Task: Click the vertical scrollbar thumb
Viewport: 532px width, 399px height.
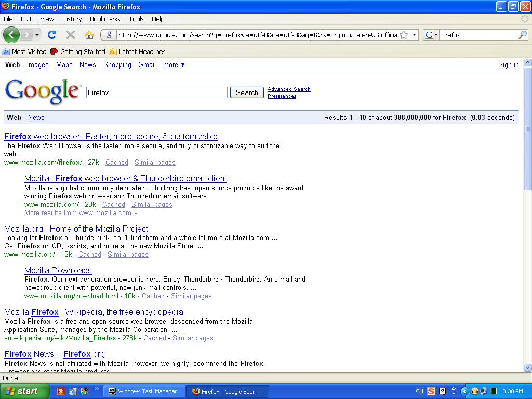Action: [527, 129]
